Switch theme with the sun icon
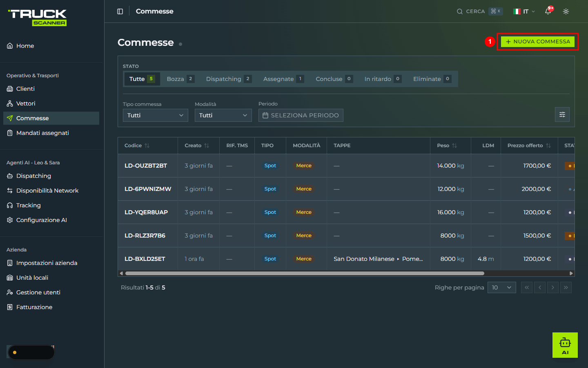The height and width of the screenshot is (368, 588). (x=566, y=11)
